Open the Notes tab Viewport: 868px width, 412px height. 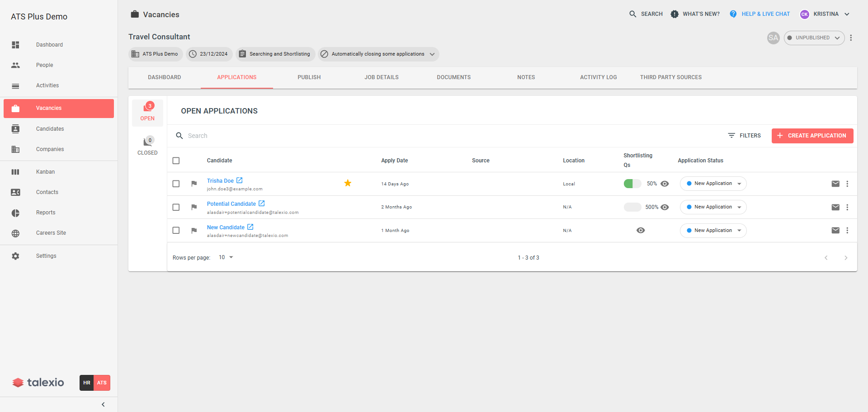coord(526,77)
